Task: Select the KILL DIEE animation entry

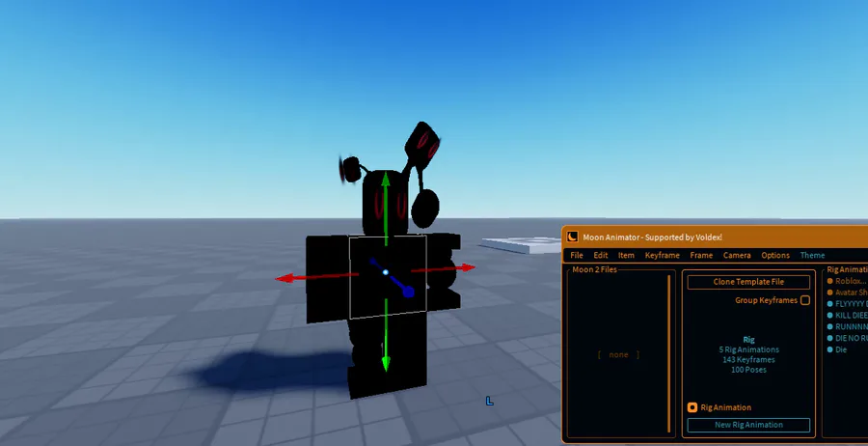Action: 848,316
